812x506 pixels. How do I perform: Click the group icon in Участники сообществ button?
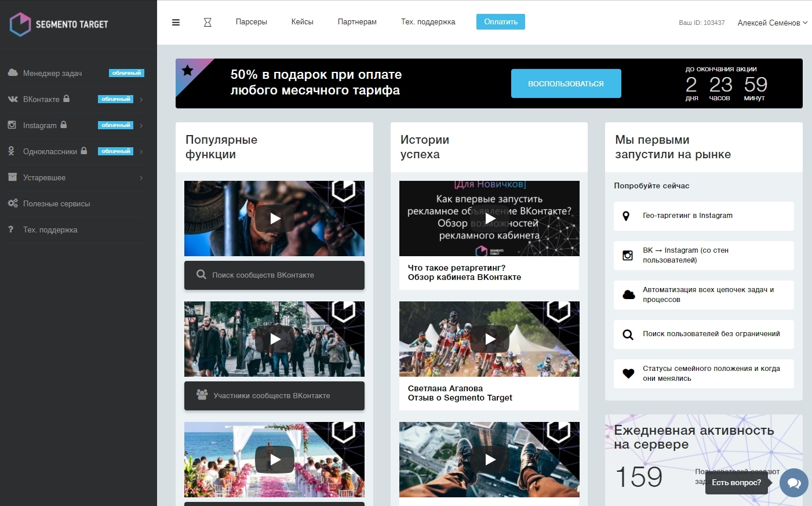coord(202,395)
